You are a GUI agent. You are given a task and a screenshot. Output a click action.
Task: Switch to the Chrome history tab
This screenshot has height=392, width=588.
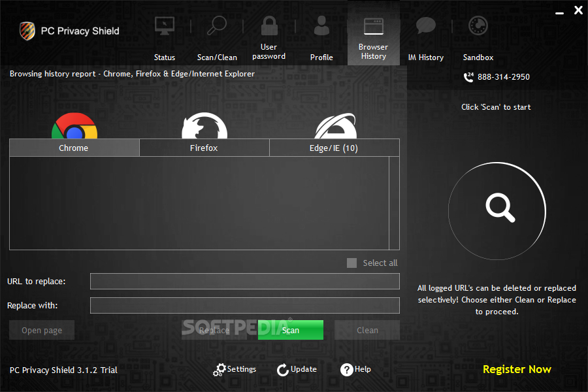[74, 148]
